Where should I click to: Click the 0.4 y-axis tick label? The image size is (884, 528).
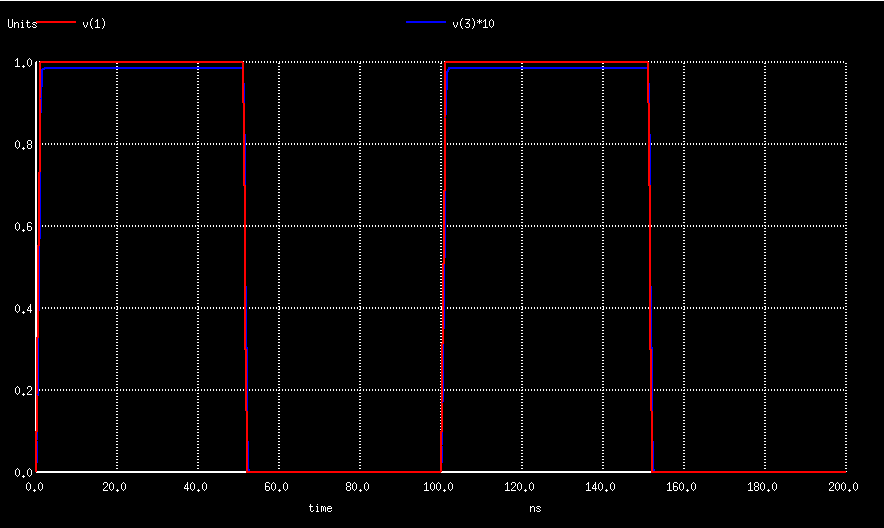(x=23, y=309)
